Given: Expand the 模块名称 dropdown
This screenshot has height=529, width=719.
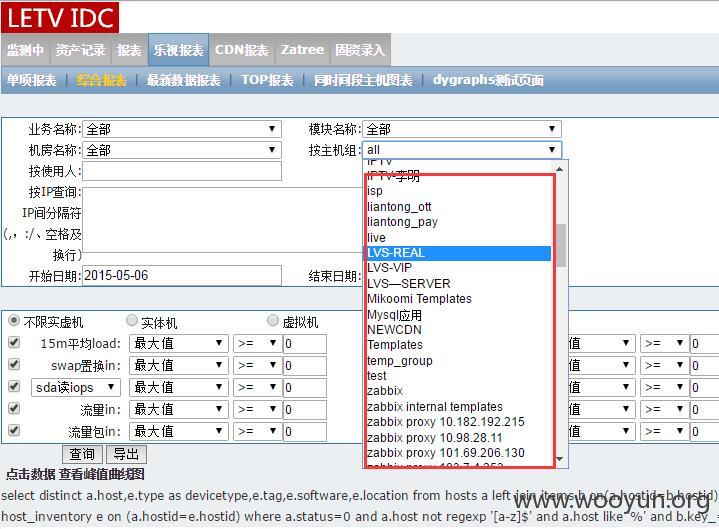Looking at the screenshot, I should click(x=462, y=129).
